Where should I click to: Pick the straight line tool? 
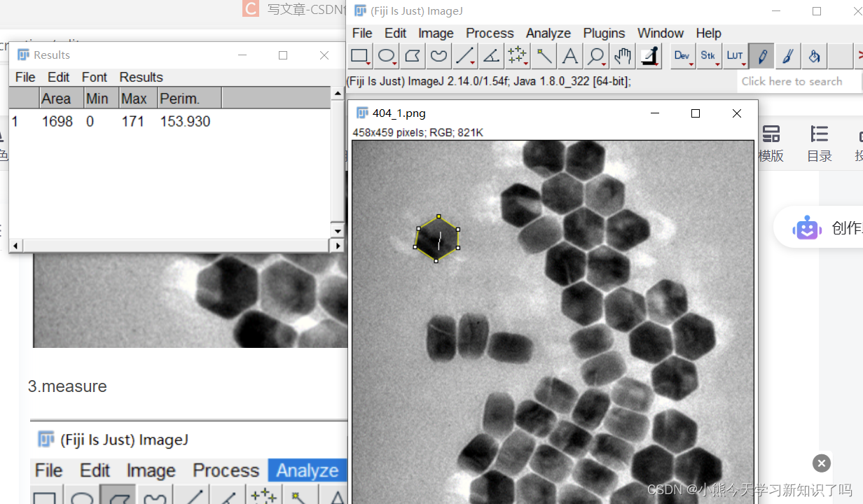coord(465,56)
